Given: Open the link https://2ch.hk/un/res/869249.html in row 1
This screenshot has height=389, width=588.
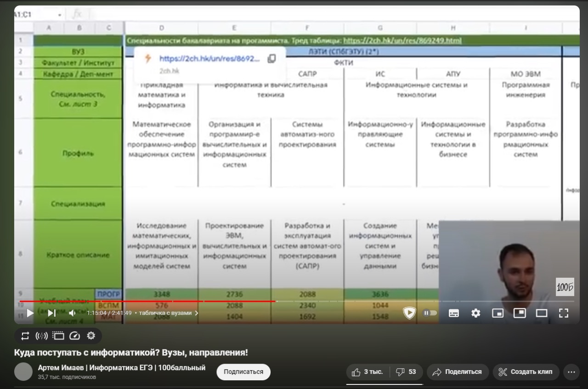Looking at the screenshot, I should tap(402, 40).
